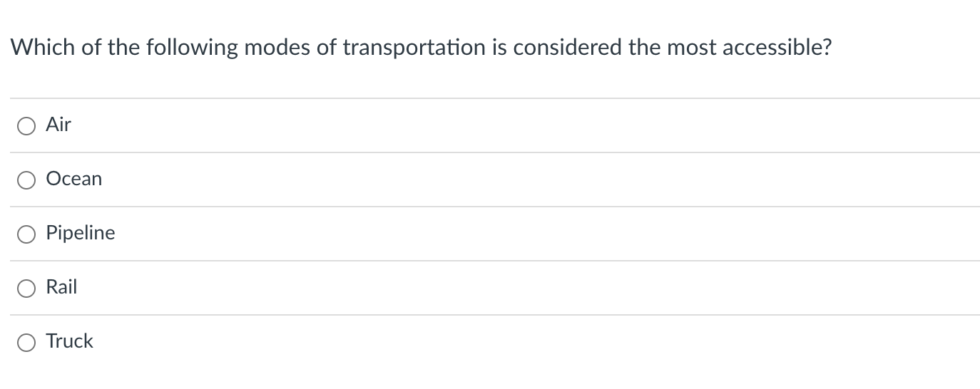
Task: Click the 'Truck' answer label text
Action: (x=69, y=341)
